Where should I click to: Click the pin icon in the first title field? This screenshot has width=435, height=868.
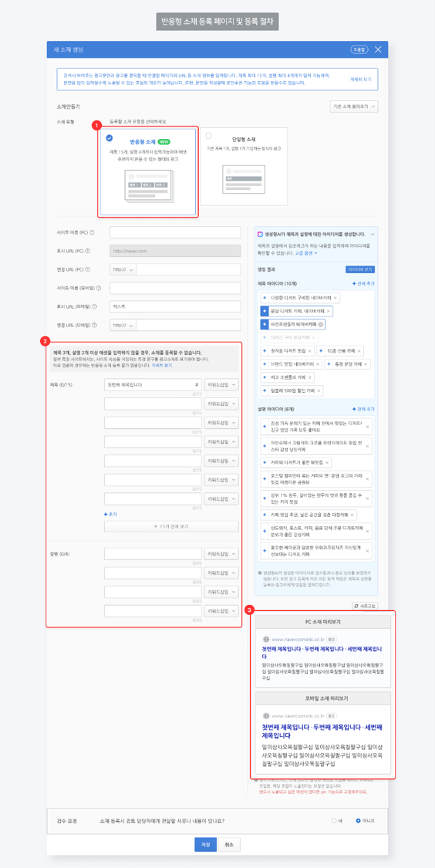pos(196,385)
